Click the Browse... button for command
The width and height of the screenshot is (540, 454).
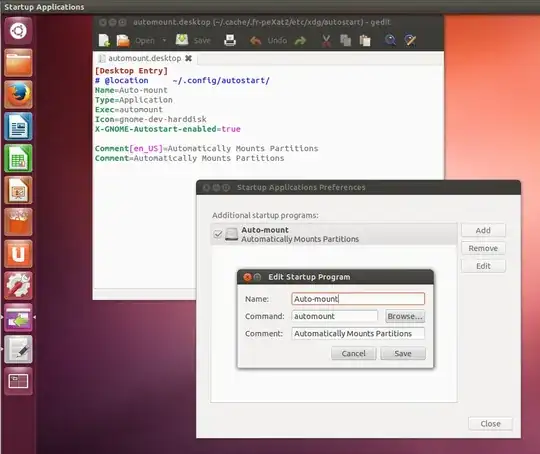click(x=405, y=316)
